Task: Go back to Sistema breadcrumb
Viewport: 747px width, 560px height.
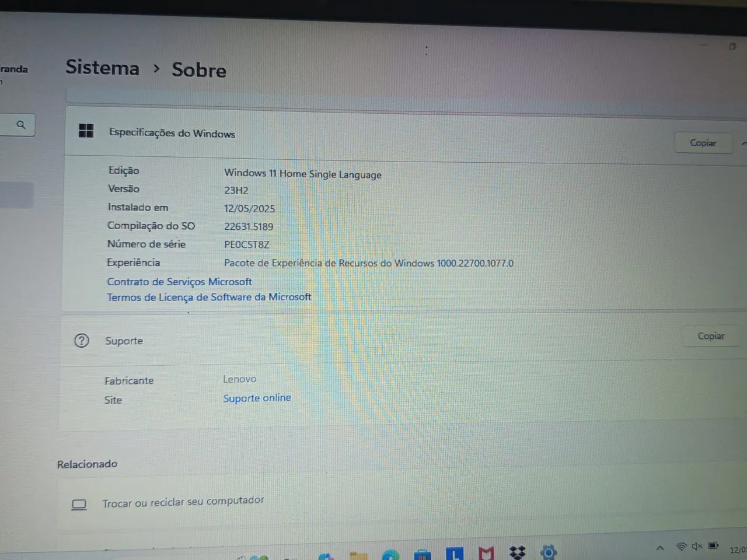Action: coord(103,68)
